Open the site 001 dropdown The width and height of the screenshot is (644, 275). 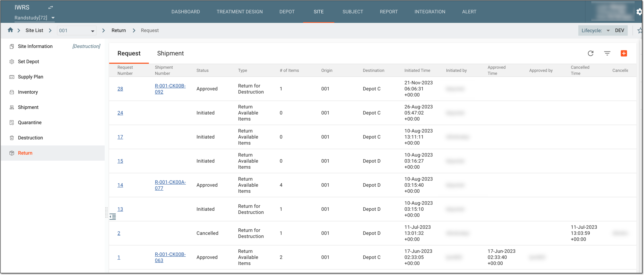[x=77, y=30]
